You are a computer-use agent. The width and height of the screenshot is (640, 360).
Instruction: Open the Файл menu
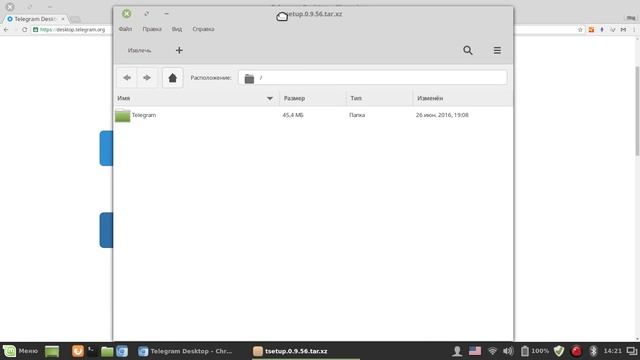pos(125,29)
